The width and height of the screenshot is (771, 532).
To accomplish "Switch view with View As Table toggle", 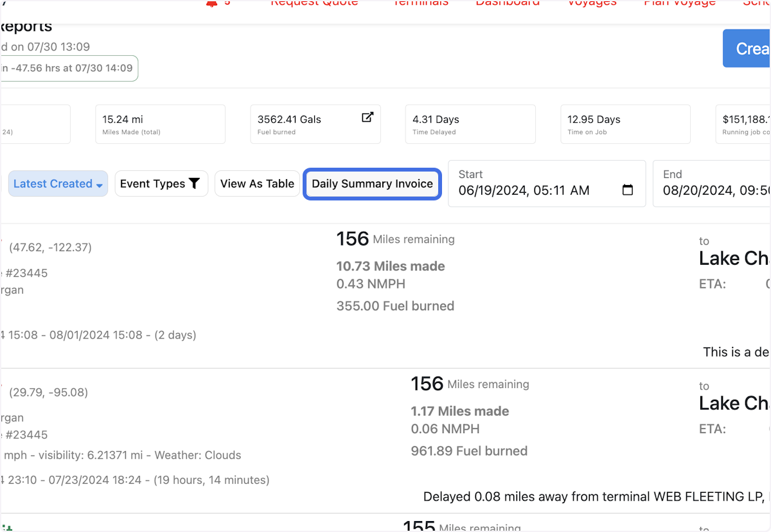I will point(256,183).
